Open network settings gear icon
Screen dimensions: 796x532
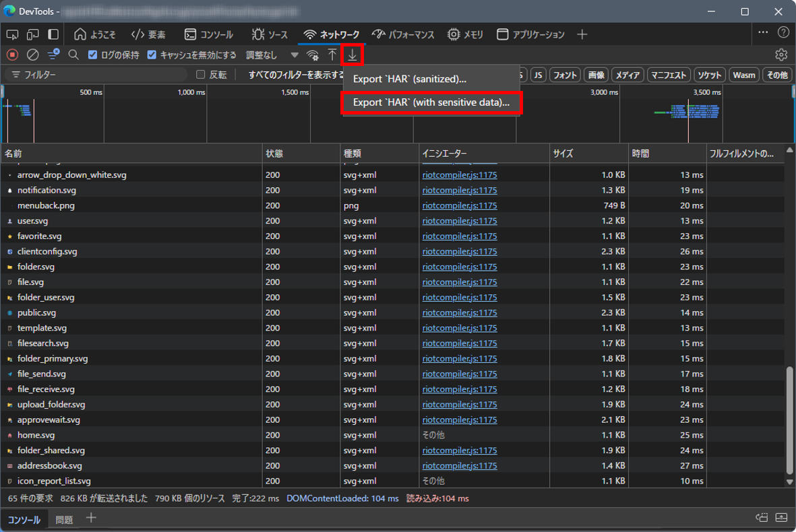click(781, 55)
